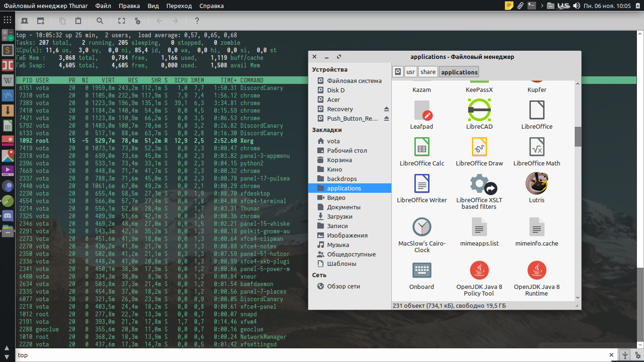644x362 pixels.
Task: Clear the bottom input field with X
Action: (611, 355)
